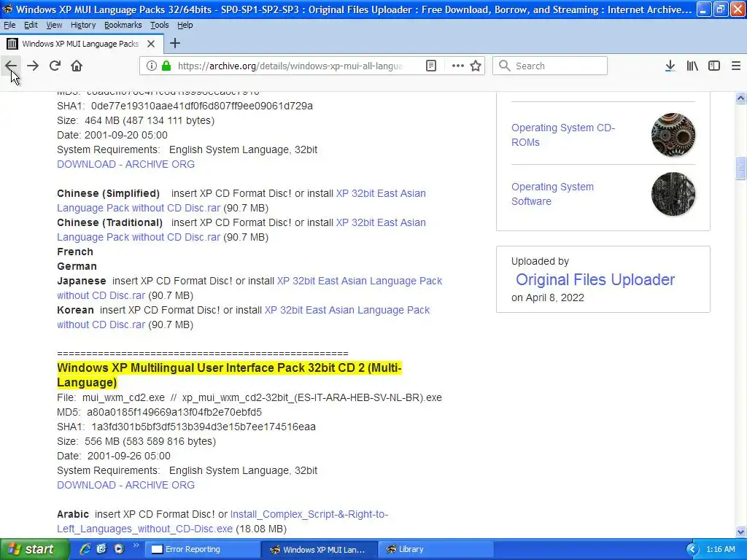Focus the Search box in toolbar
Image resolution: width=747 pixels, height=560 pixels.
550,66
